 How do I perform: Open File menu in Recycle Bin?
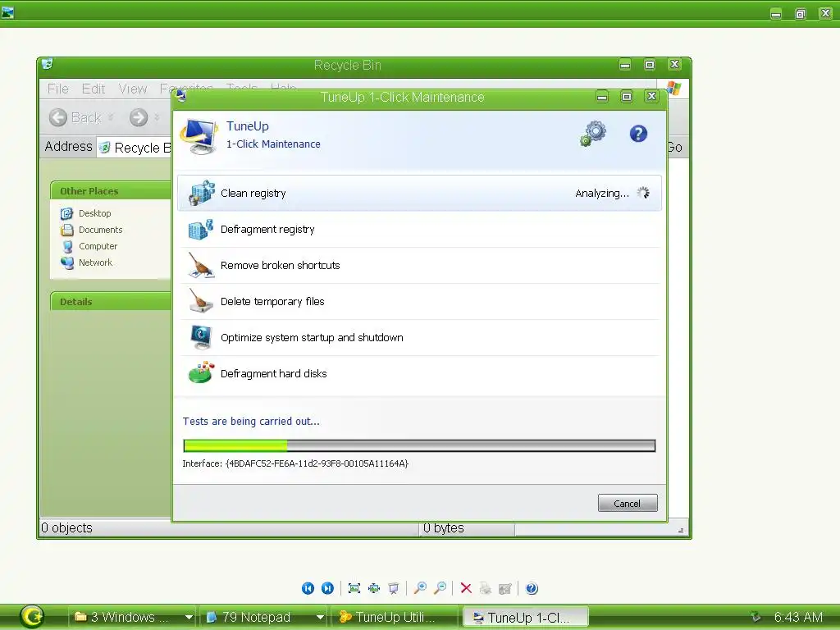[x=58, y=89]
